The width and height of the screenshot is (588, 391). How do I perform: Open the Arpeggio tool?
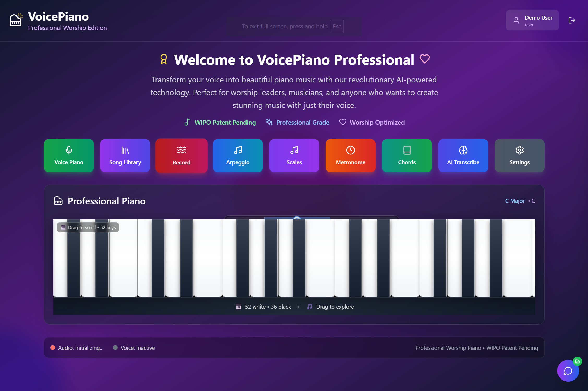click(x=238, y=156)
